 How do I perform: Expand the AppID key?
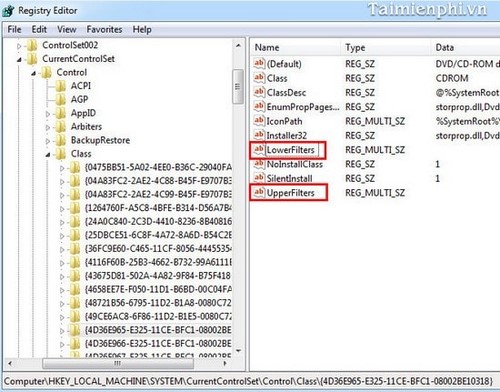(x=48, y=114)
